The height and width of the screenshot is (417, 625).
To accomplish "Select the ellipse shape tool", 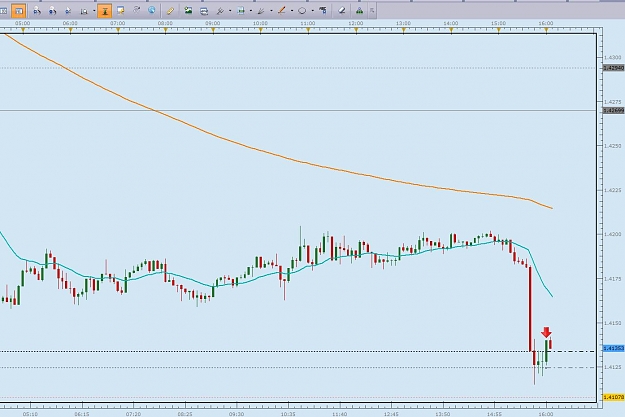I will pyautogui.click(x=302, y=11).
